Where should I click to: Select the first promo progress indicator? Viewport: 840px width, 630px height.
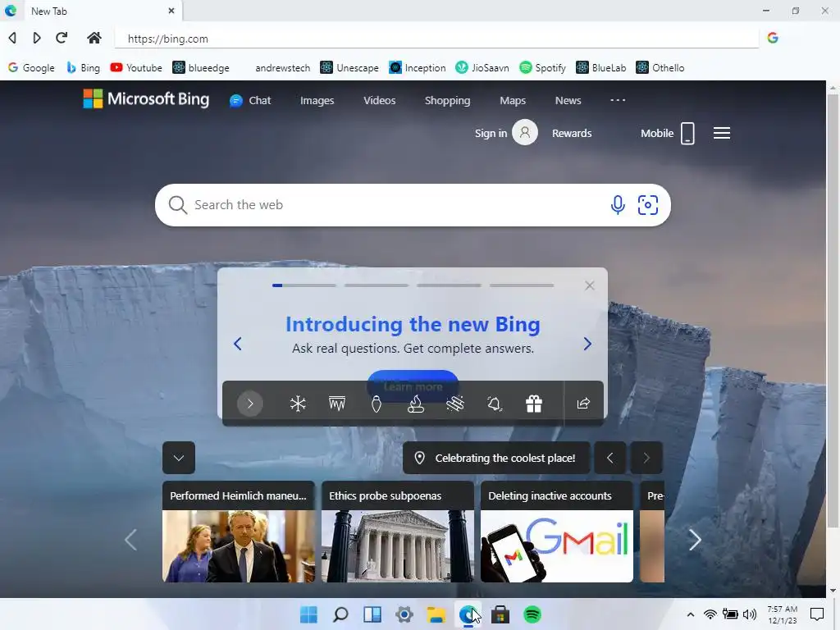click(304, 285)
